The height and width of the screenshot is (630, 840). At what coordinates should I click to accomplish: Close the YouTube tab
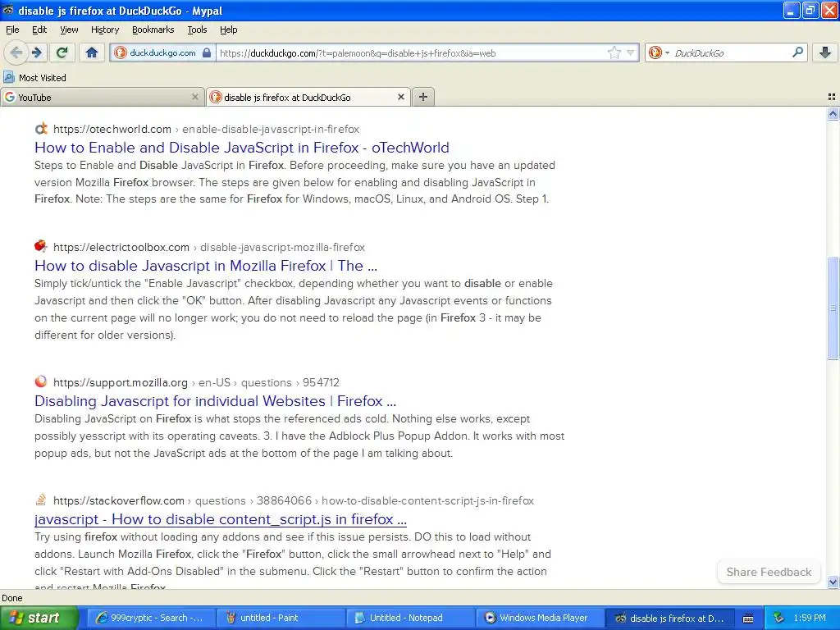(194, 97)
